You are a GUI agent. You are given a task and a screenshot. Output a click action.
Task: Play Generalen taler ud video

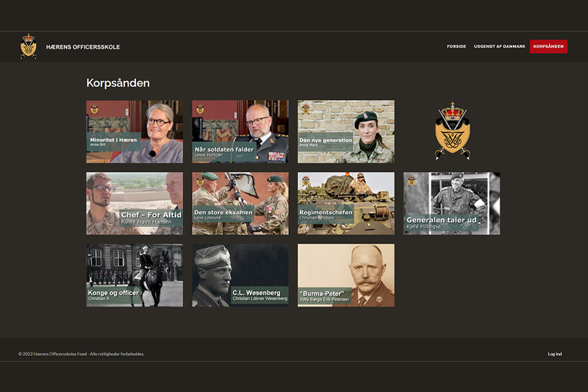point(451,203)
